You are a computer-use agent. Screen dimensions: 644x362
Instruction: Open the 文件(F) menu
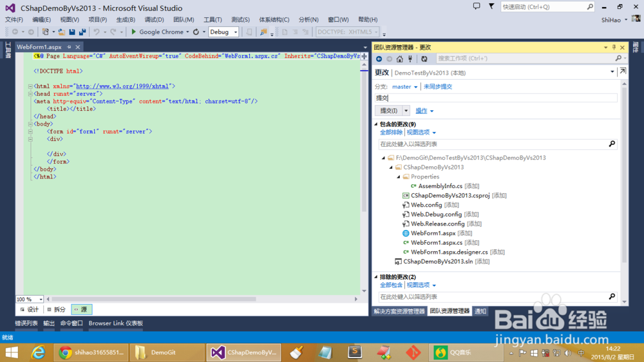click(x=14, y=20)
